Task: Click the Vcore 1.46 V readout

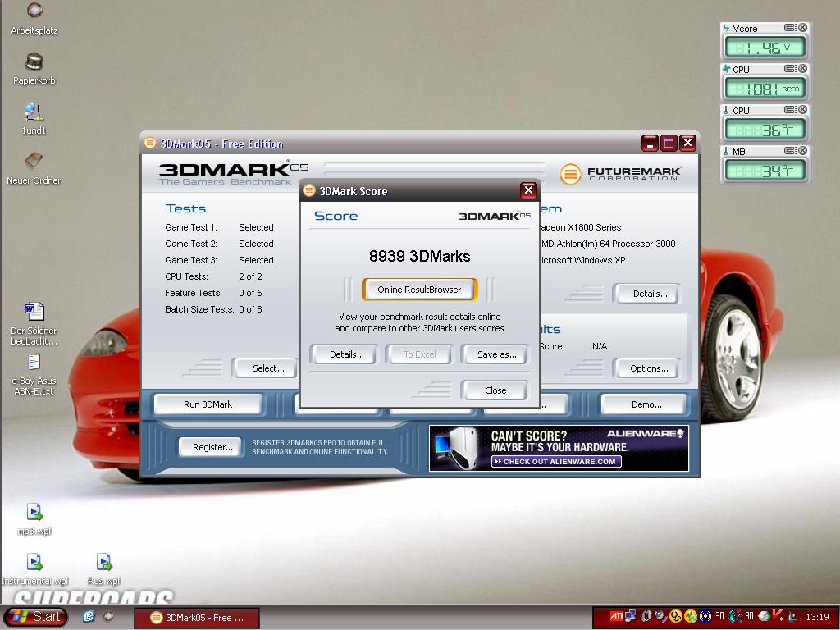Action: coord(765,47)
